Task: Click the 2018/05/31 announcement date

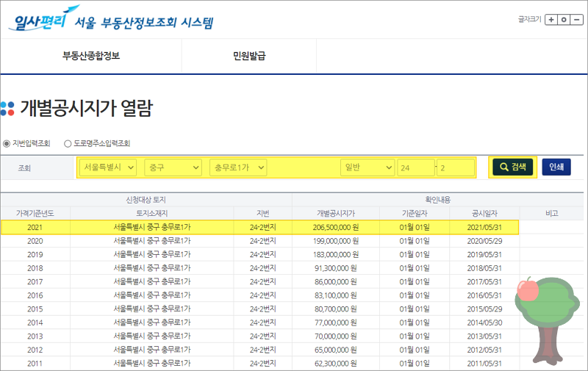Action: coord(484,268)
